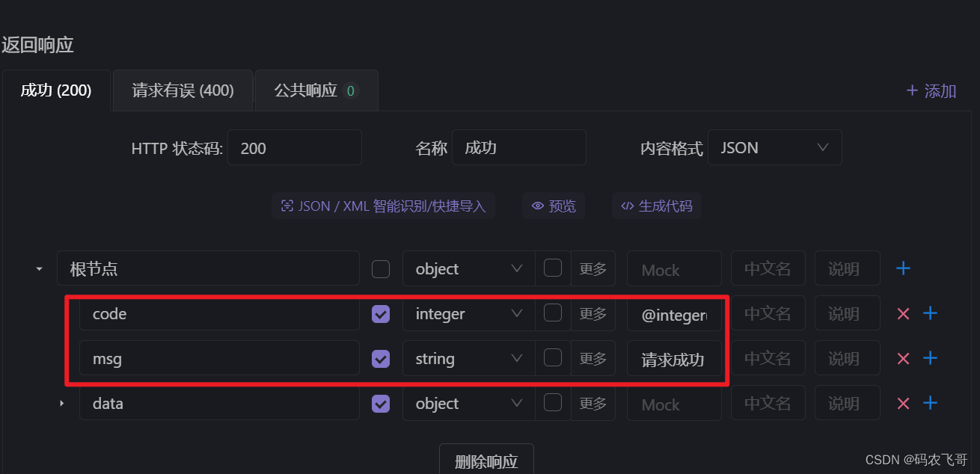Delete the code field using red X

[x=903, y=313]
